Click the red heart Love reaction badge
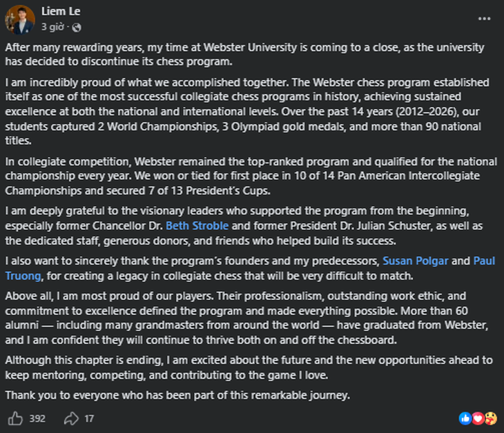 tap(478, 418)
